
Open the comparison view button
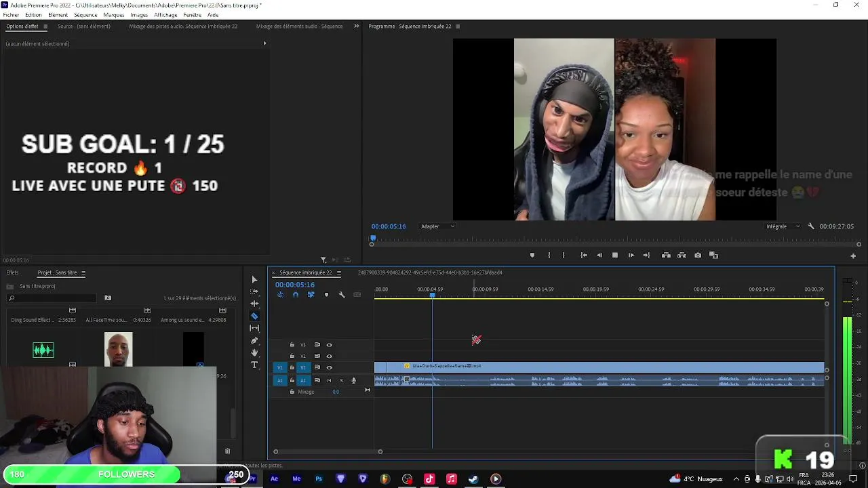click(x=713, y=256)
